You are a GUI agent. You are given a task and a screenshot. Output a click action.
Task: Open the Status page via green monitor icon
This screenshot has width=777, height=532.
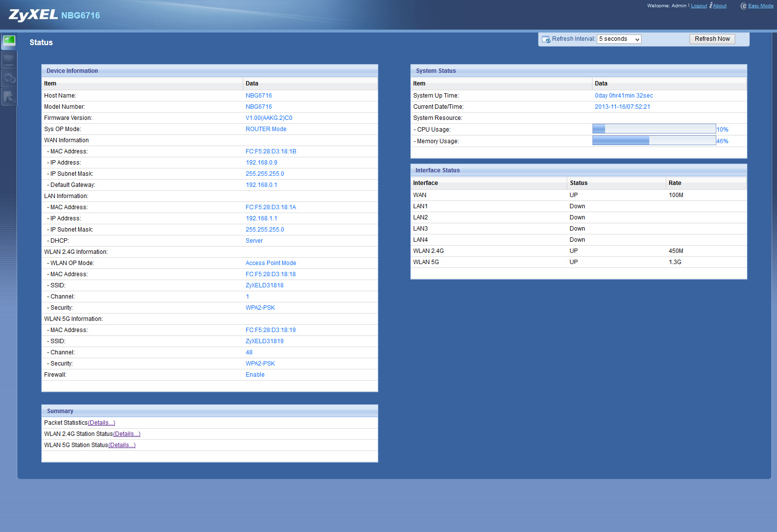(x=9, y=41)
